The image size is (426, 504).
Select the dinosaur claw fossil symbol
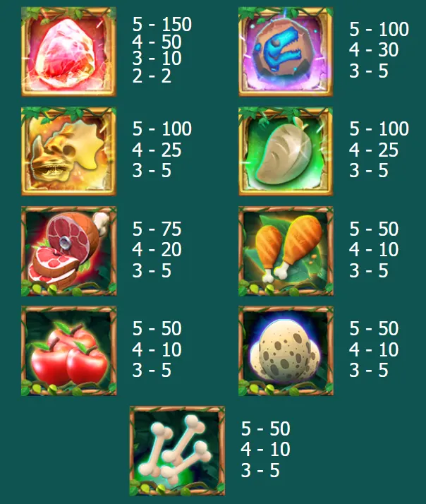point(286,151)
